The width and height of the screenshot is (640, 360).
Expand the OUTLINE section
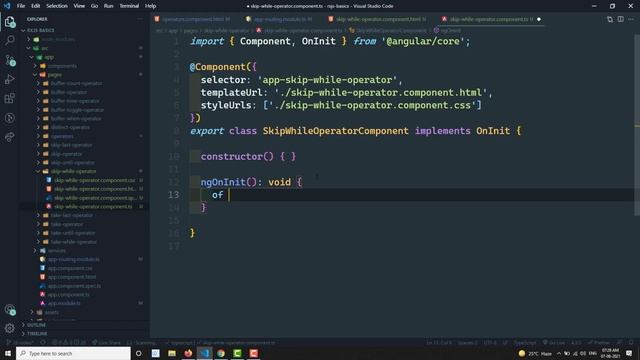tap(84, 325)
